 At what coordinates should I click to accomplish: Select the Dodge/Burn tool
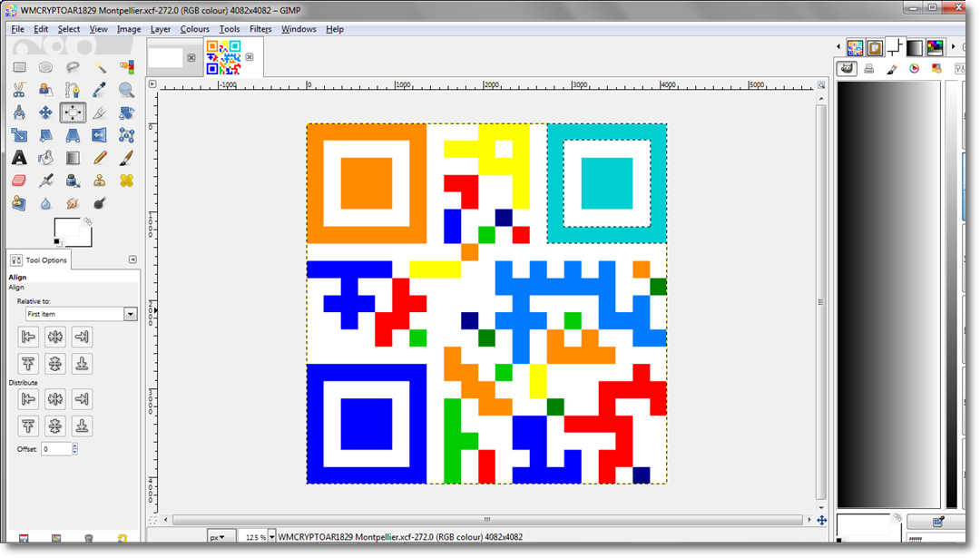click(x=100, y=203)
